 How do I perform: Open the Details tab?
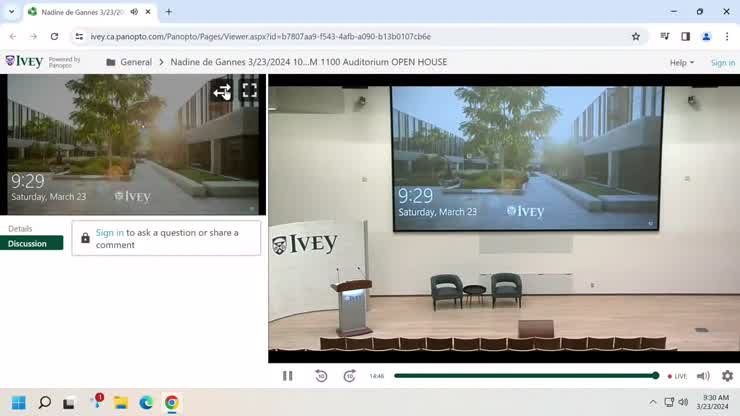(x=20, y=229)
